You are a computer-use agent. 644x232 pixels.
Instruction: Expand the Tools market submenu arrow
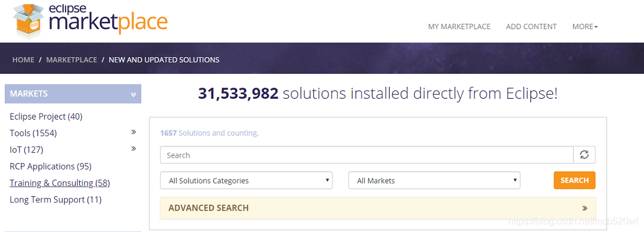click(133, 132)
